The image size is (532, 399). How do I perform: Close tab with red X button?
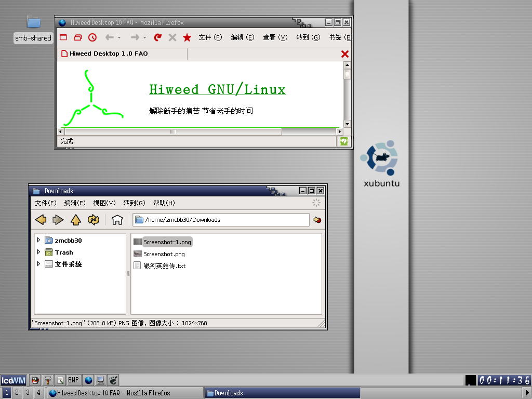click(x=345, y=54)
